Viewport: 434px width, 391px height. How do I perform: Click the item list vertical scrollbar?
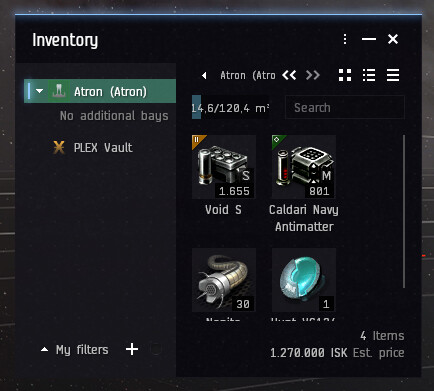404,211
